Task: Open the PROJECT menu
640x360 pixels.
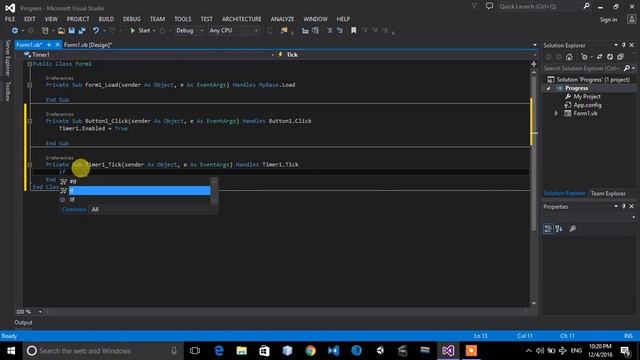Action: pos(78,19)
